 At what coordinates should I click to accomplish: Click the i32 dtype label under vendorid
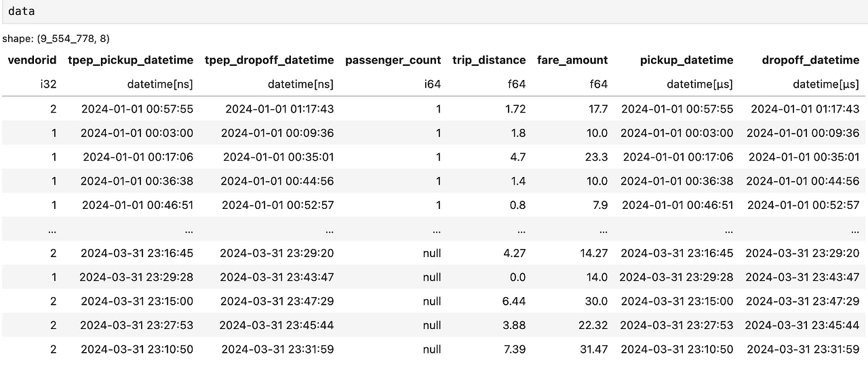[49, 85]
